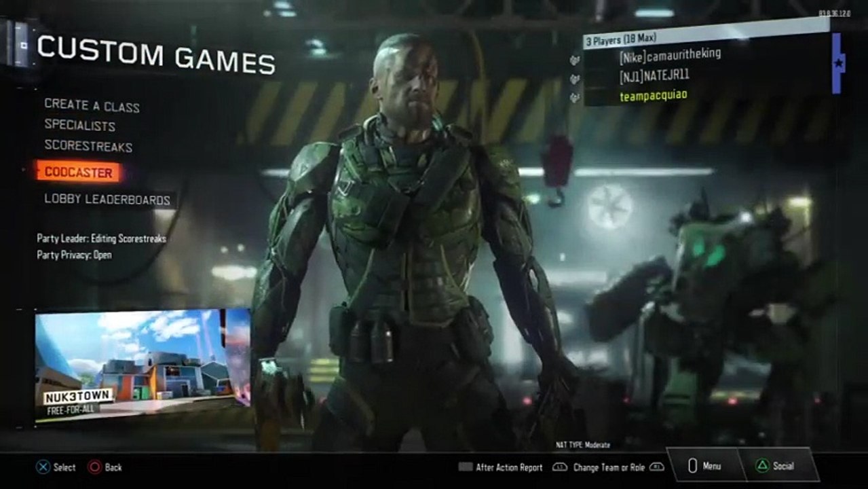Choose the highlighted Codcaster item
Screen dimensions: 868x489
pyautogui.click(x=79, y=173)
